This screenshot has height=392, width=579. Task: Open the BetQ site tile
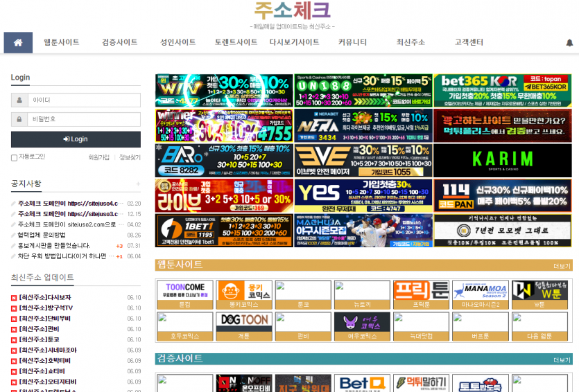(362, 383)
